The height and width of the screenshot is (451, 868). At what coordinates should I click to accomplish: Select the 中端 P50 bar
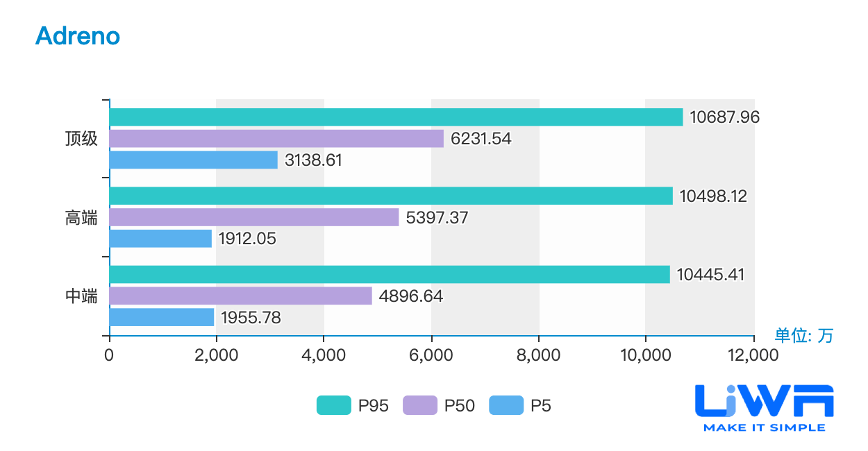point(241,296)
